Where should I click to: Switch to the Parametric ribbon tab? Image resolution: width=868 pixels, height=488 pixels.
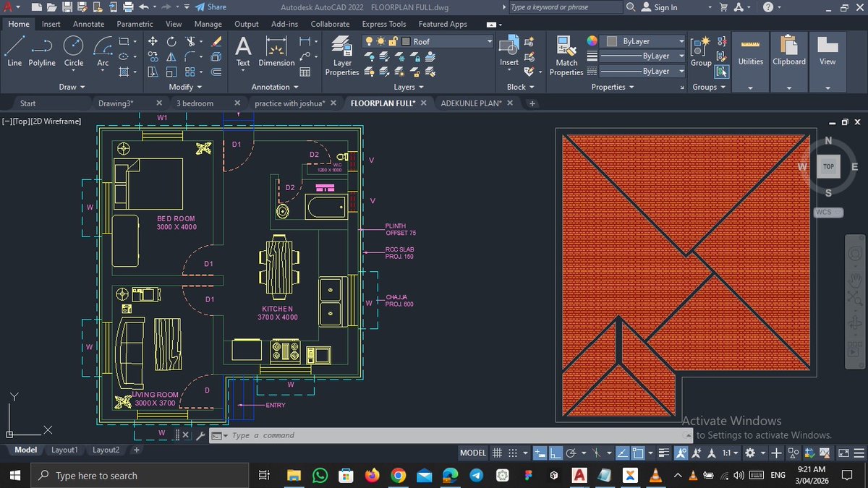tap(135, 24)
